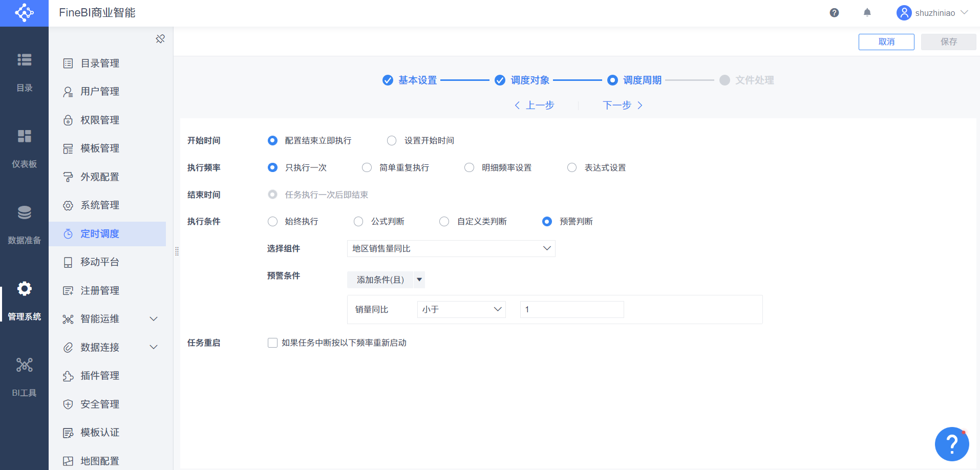
Task: Click the 权限管理 lock icon
Action: 68,120
